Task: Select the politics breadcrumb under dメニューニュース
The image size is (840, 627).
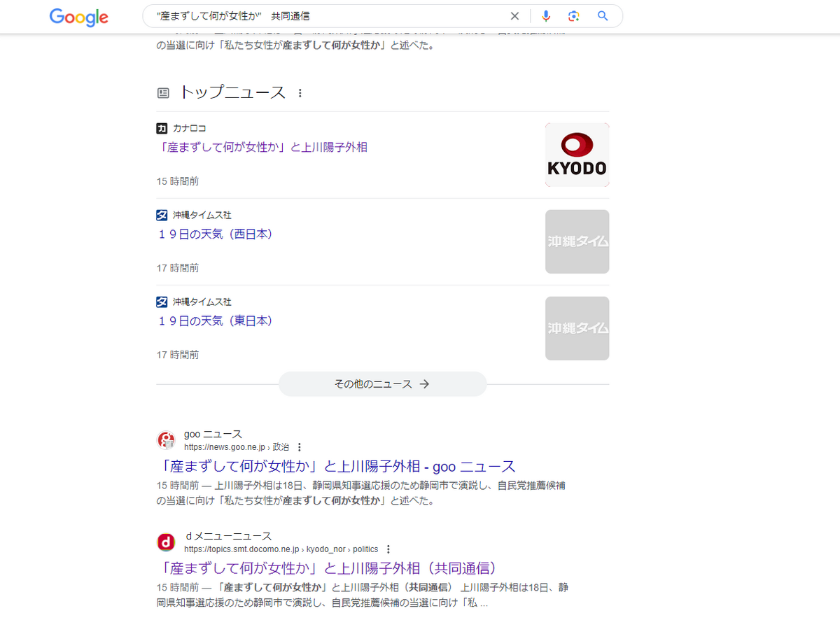Action: point(367,549)
